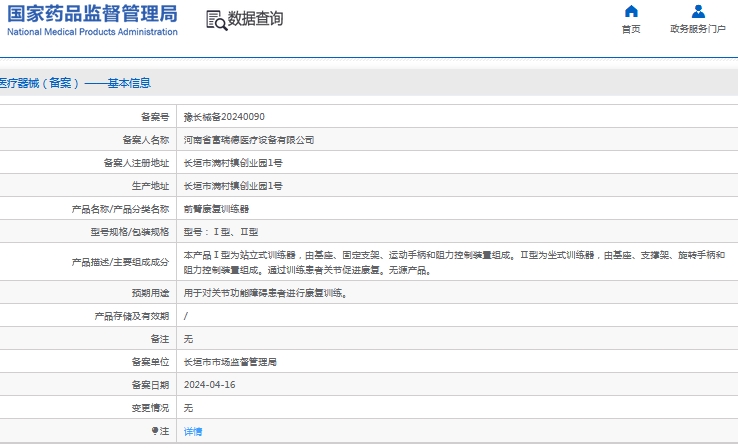Click the ●注 label in last row
The height and width of the screenshot is (448, 738).
pos(160,431)
